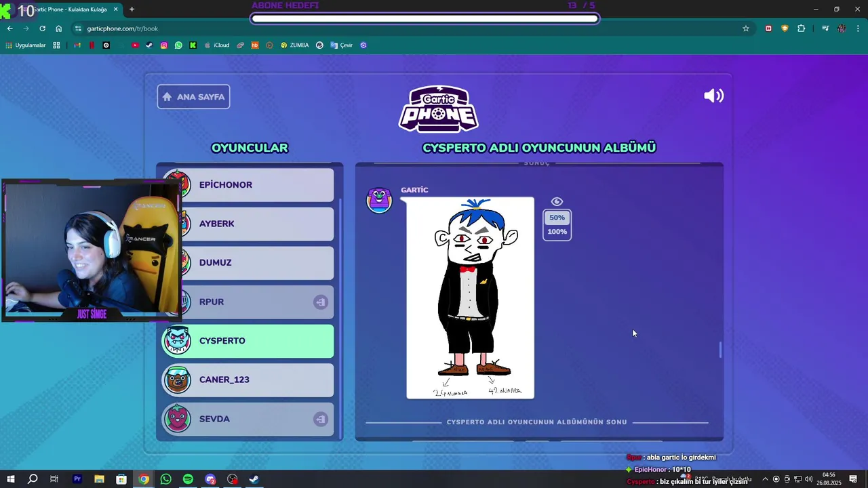Open Discord from taskbar

210,479
